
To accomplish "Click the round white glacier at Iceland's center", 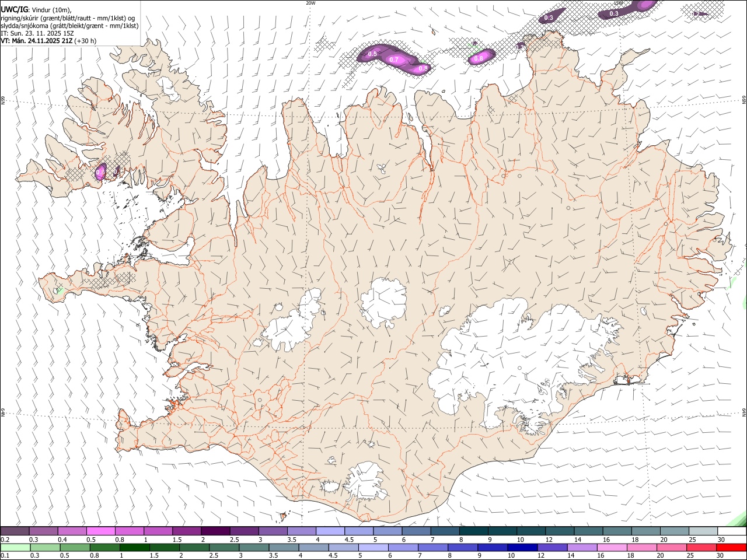I will pyautogui.click(x=383, y=302).
